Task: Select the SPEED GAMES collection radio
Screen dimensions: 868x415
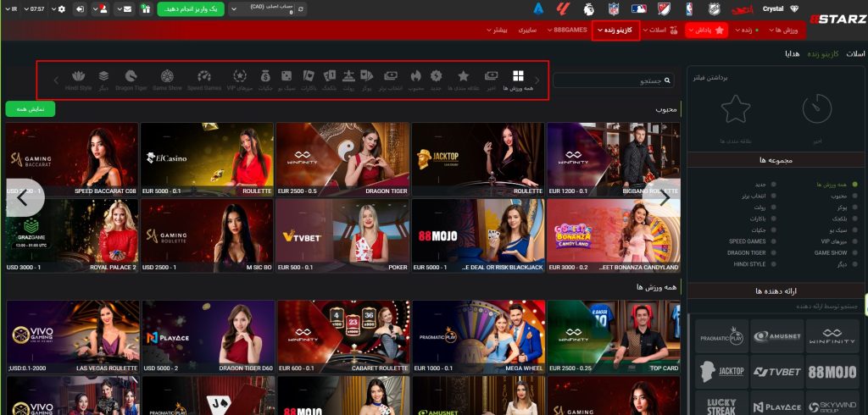Action: pos(773,241)
